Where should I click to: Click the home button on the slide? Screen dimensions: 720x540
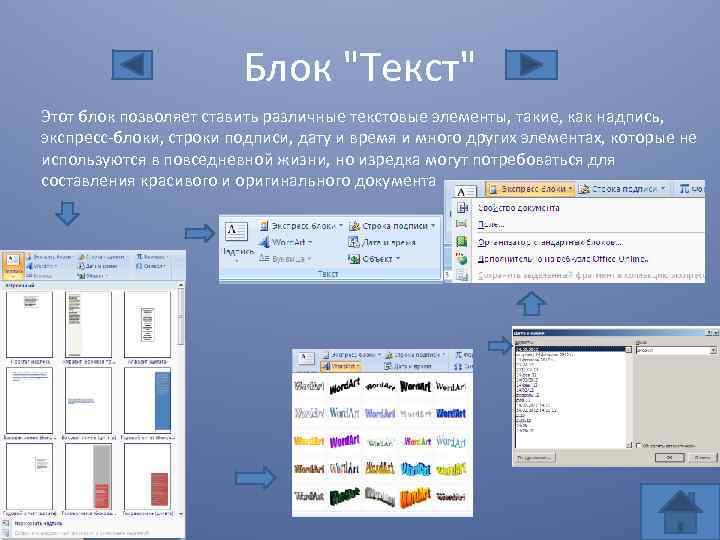click(680, 512)
